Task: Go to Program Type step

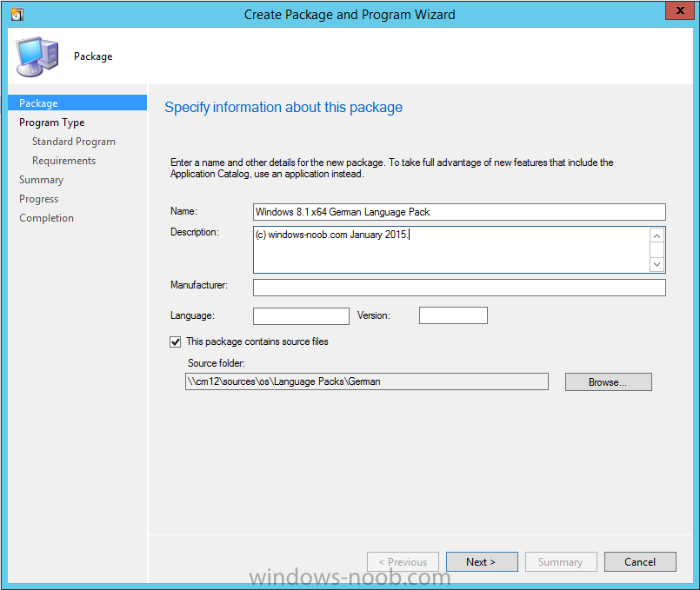Action: coord(52,123)
